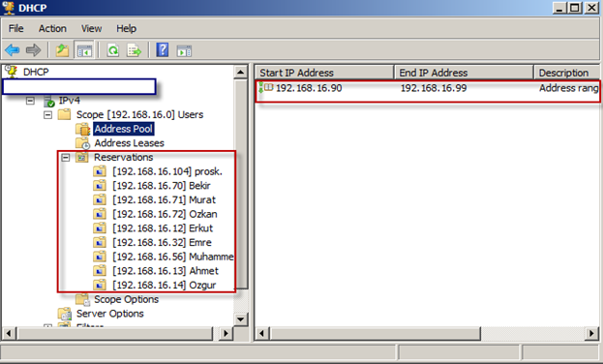Collapse the IPv4 tree node
Image resolution: width=603 pixels, height=364 pixels.
(30, 101)
